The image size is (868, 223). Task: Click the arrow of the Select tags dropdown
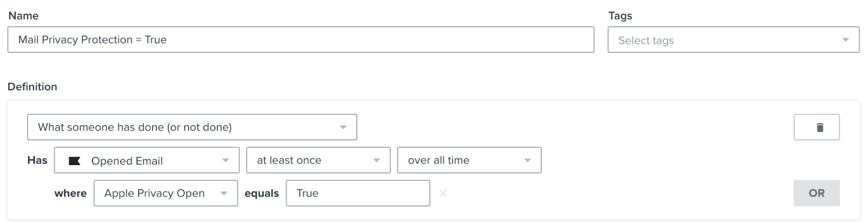click(x=845, y=40)
